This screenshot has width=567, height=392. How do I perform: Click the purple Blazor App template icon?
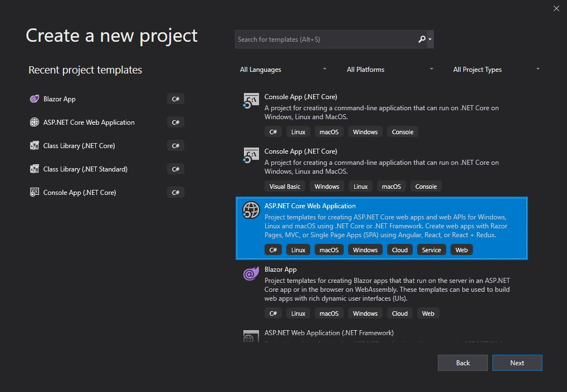point(251,273)
